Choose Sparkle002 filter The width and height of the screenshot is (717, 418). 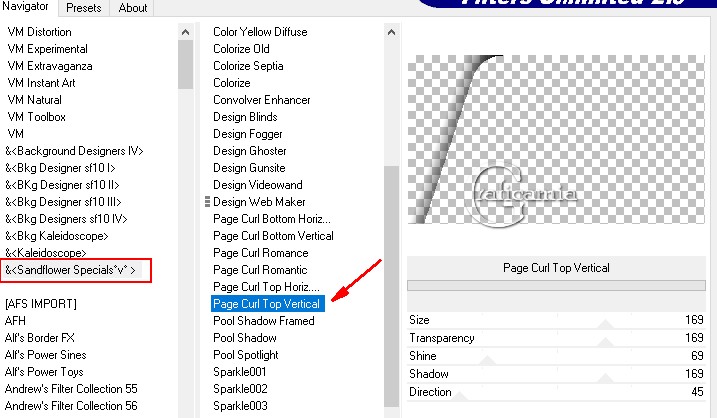pyautogui.click(x=240, y=389)
